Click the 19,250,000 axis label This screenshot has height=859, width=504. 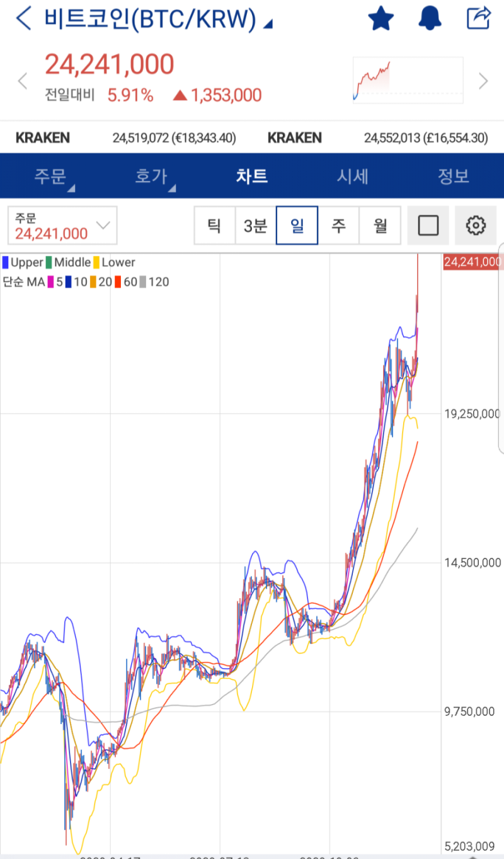click(472, 414)
